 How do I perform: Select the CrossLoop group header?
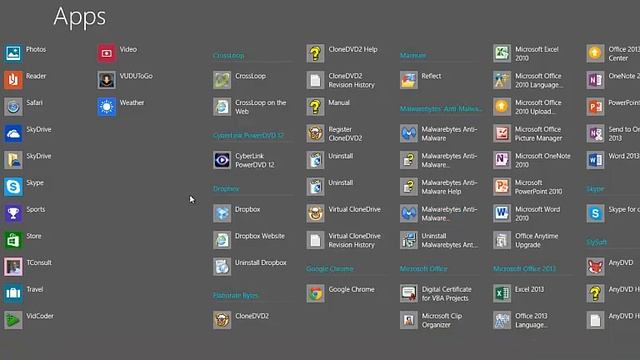[x=229, y=56]
